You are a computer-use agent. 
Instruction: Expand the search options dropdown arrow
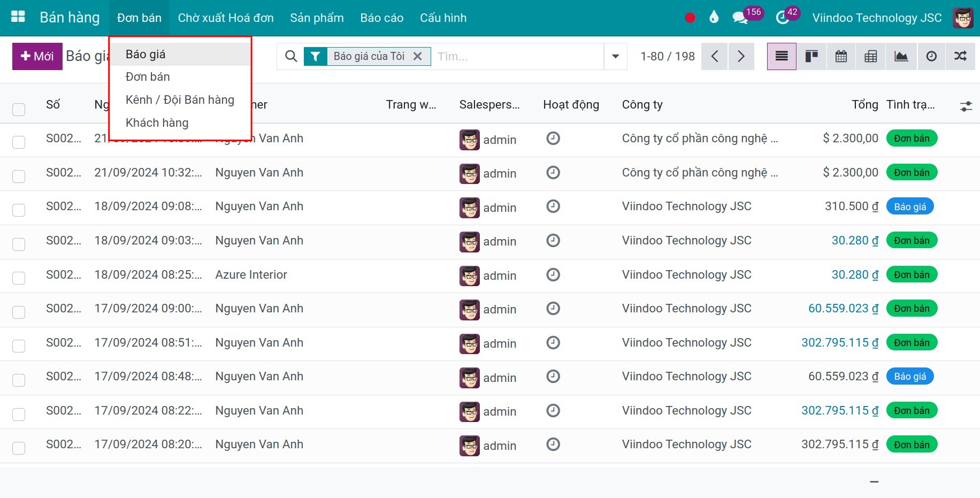(x=615, y=56)
